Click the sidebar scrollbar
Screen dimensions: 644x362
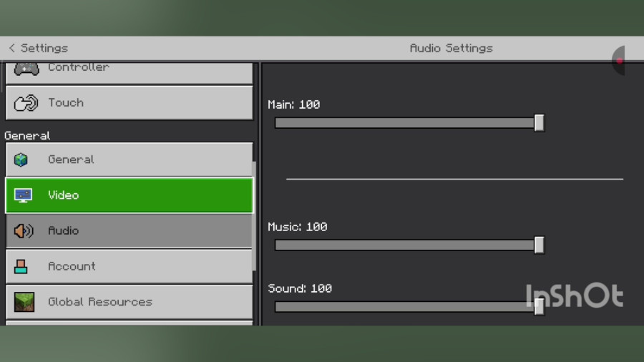(x=254, y=216)
